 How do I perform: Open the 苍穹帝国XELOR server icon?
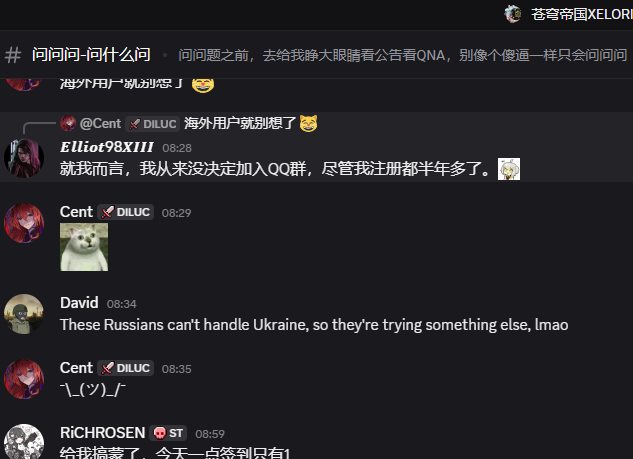(x=513, y=14)
